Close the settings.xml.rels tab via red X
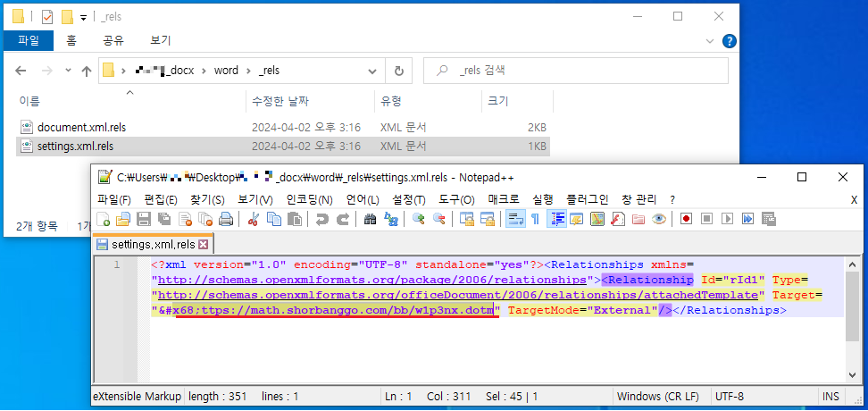 (x=203, y=244)
